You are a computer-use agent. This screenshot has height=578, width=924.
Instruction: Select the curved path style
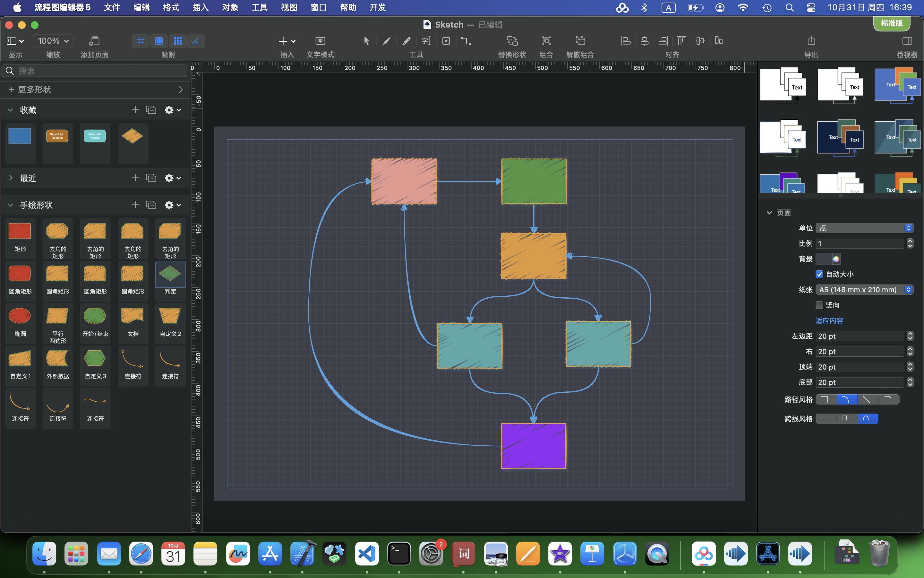point(846,399)
